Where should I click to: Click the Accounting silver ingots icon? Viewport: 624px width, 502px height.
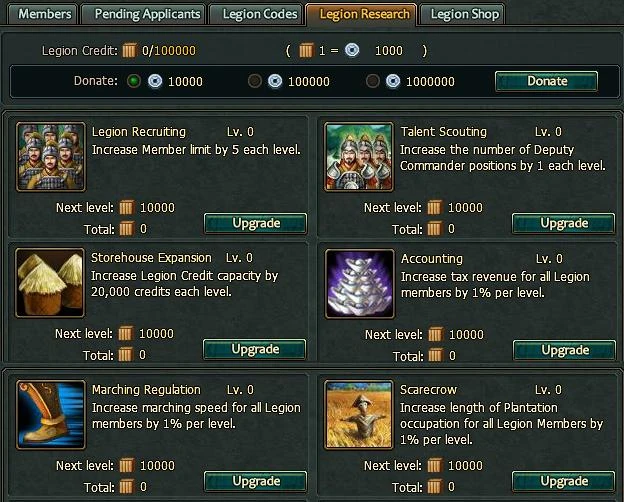pos(359,283)
